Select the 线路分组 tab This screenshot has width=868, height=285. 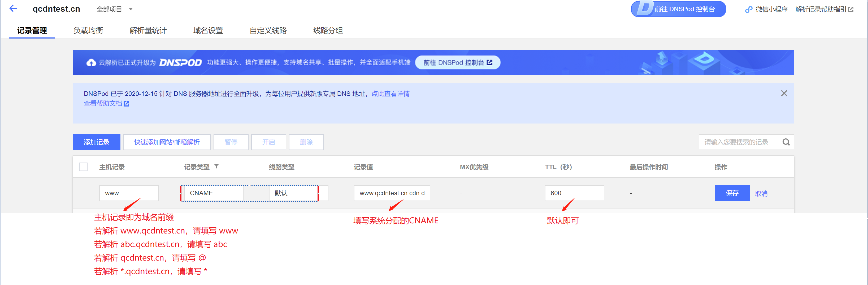tap(328, 30)
